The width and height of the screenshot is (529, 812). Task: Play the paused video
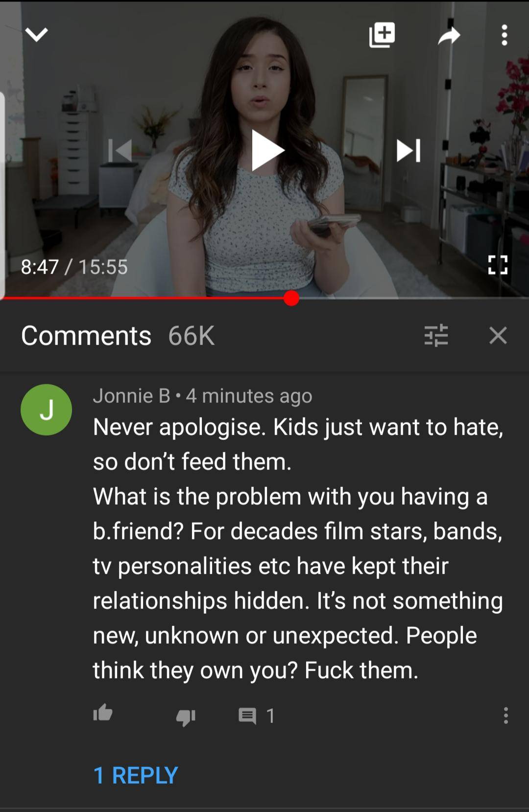(x=267, y=150)
